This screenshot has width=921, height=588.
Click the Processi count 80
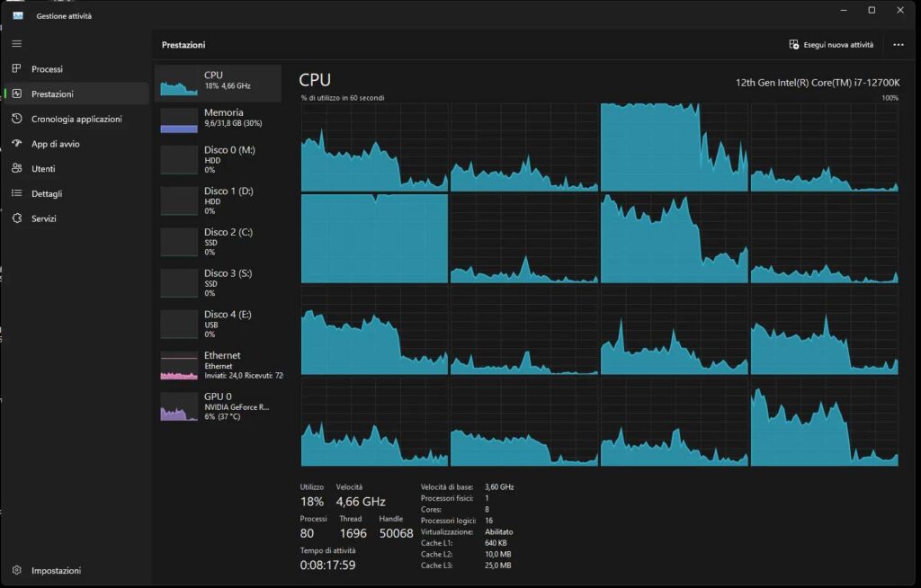click(307, 533)
